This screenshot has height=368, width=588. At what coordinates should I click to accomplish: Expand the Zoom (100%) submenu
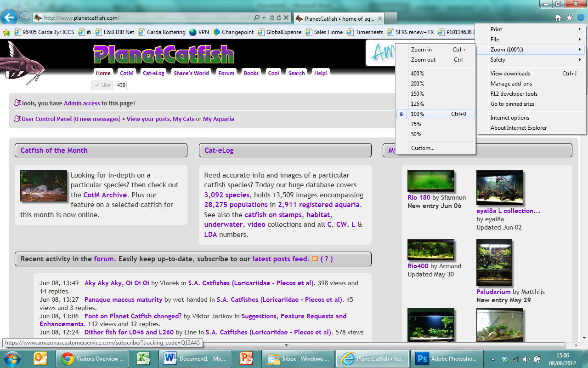(531, 50)
